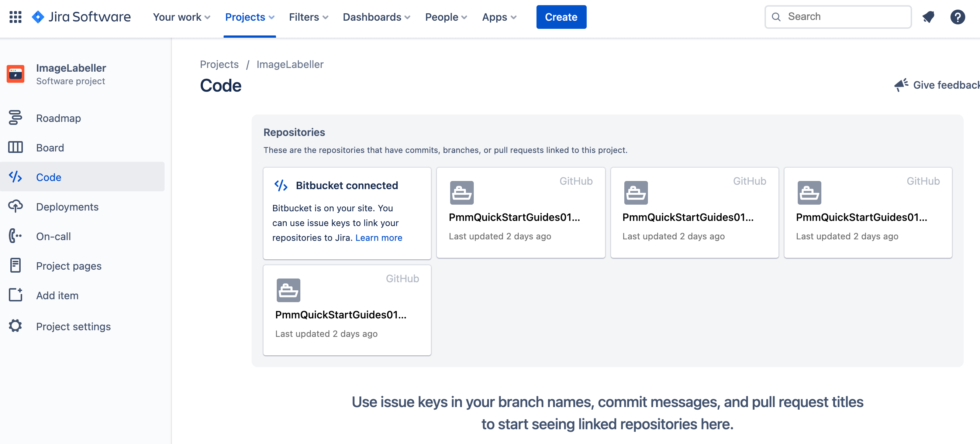The image size is (980, 444).
Task: Open the People menu
Action: pyautogui.click(x=447, y=17)
